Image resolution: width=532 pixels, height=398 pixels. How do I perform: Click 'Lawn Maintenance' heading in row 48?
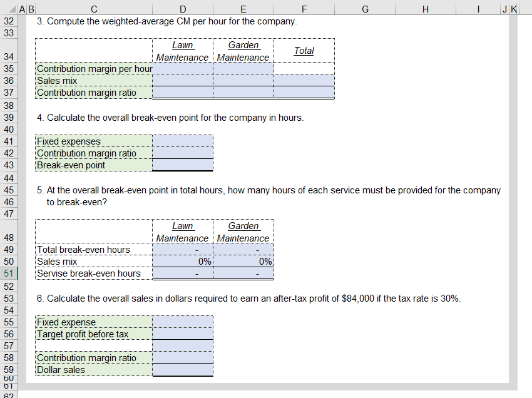tap(183, 232)
